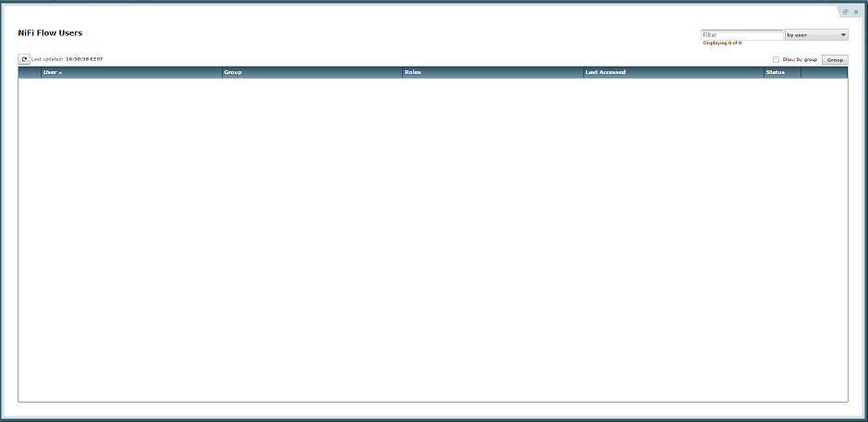868x422 pixels.
Task: Sort by Last Accessed column header
Action: click(674, 72)
